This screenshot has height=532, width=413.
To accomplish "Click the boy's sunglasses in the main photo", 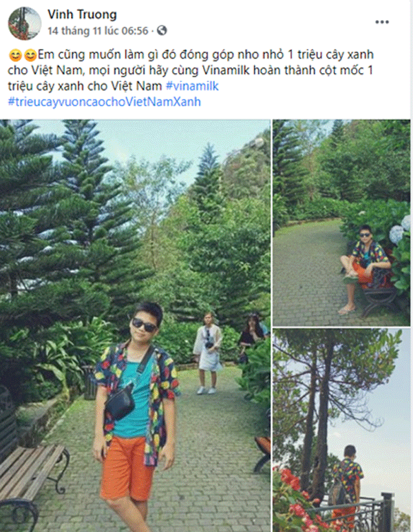I will pyautogui.click(x=145, y=325).
